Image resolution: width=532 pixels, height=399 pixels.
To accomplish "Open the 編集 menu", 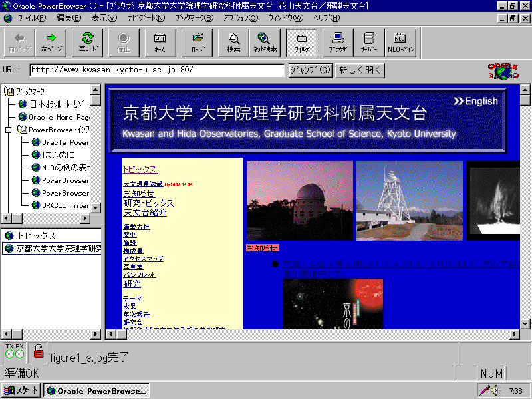I will (x=68, y=18).
